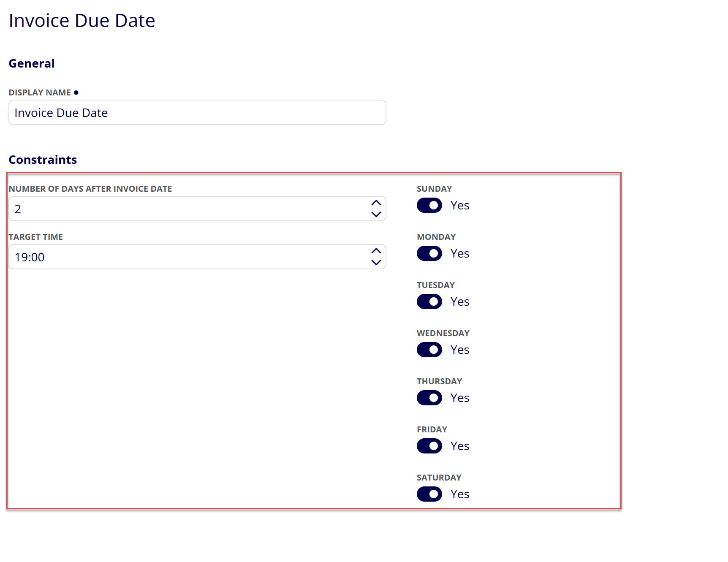728x562 pixels.
Task: Switch off the Saturday toggle
Action: [429, 494]
